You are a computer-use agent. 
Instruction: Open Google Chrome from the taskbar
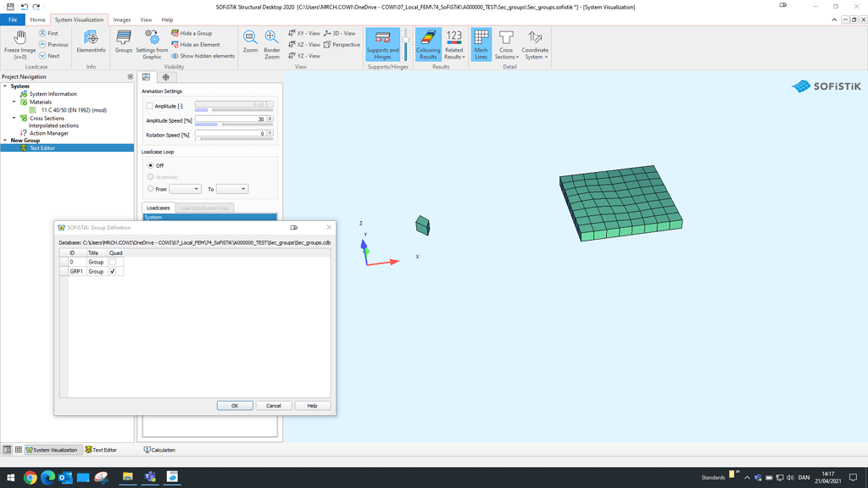click(x=30, y=478)
